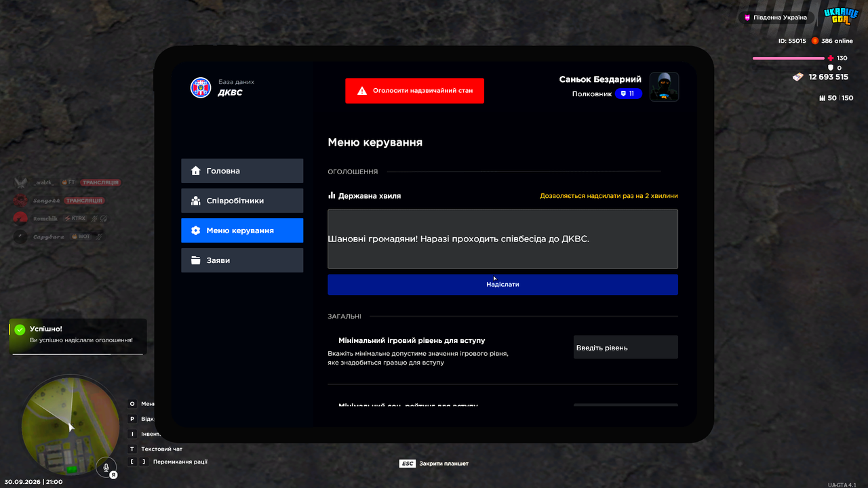This screenshot has height=488, width=868.
Task: Click the Capybara player entry
Action: [58, 237]
